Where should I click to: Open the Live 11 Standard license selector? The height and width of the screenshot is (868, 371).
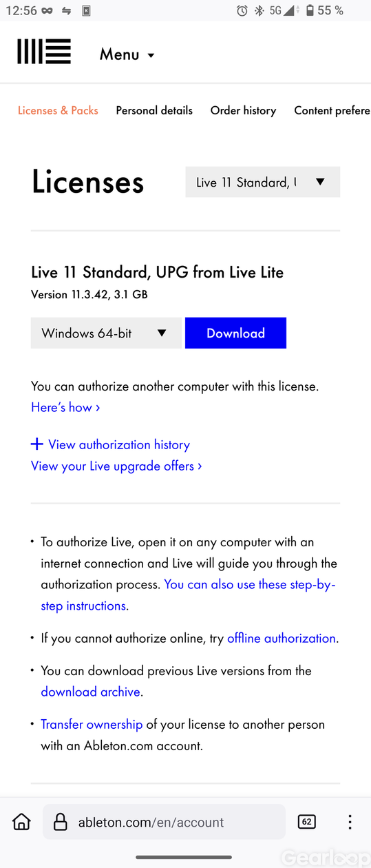click(x=263, y=182)
